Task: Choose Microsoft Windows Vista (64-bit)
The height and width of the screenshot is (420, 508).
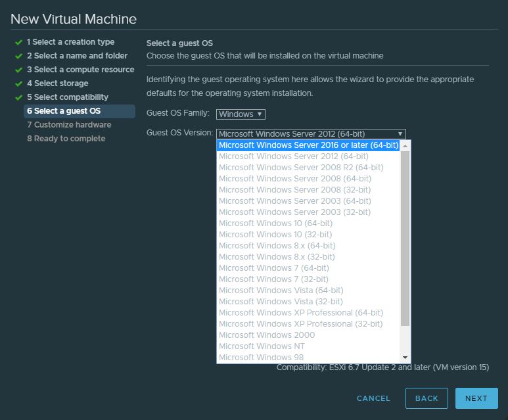Action: pyautogui.click(x=308, y=291)
